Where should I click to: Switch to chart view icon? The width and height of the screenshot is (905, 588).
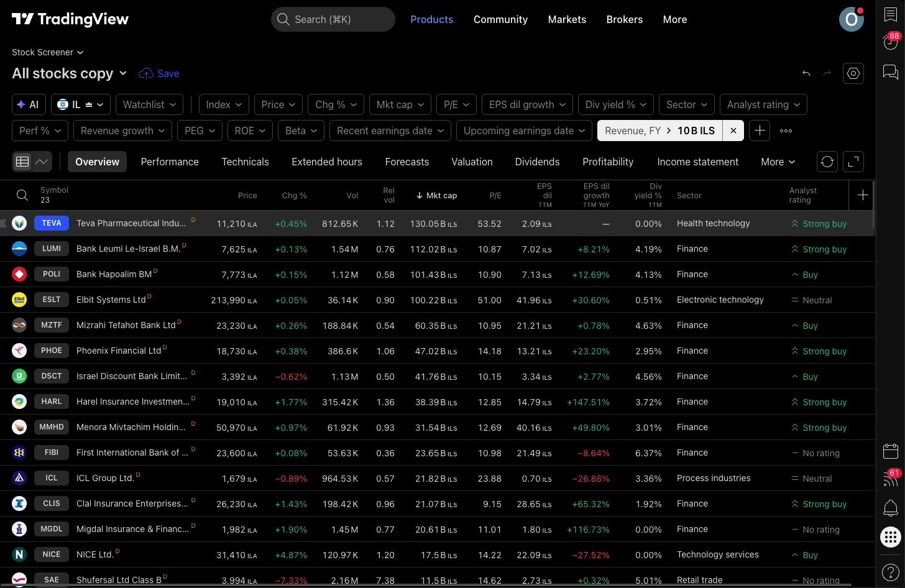tap(42, 162)
